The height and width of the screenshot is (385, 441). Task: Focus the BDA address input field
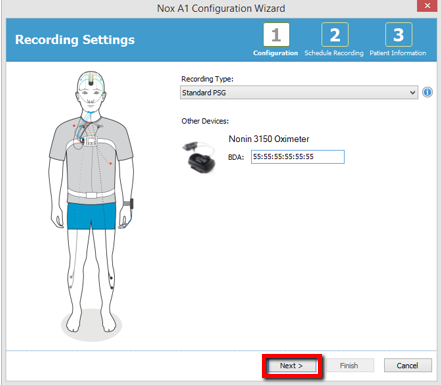point(298,157)
